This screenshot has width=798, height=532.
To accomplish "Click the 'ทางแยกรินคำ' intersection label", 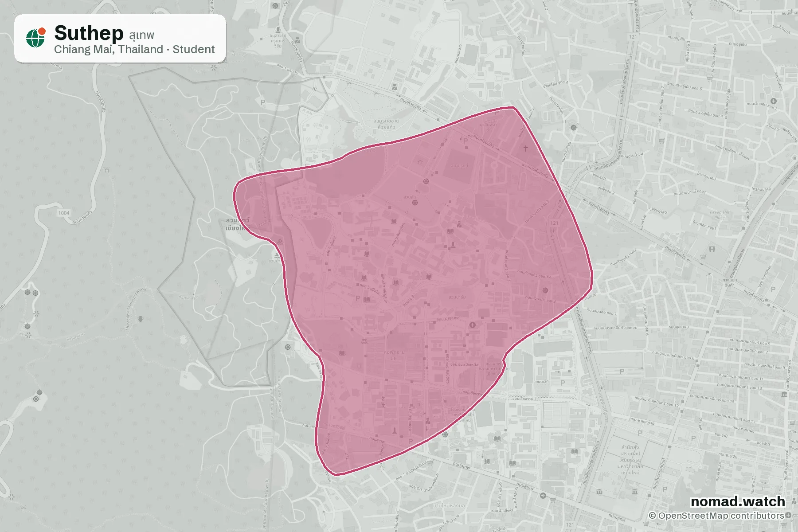I will [x=730, y=282].
